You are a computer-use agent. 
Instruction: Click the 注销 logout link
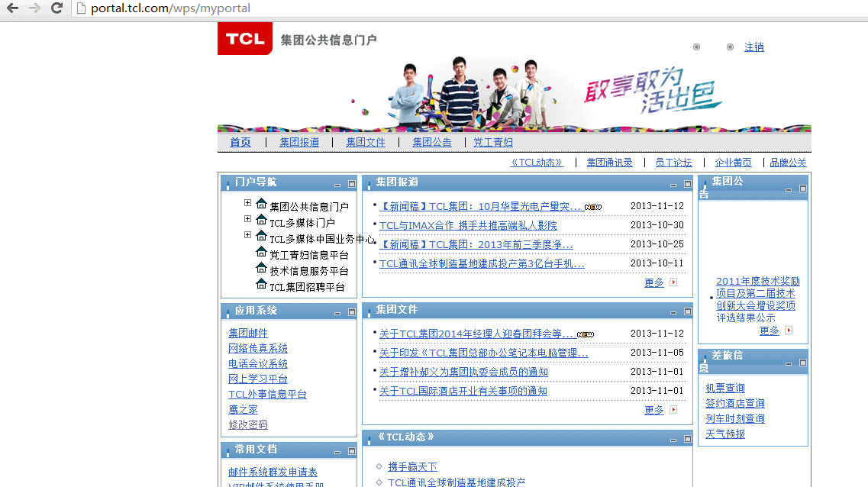click(753, 47)
